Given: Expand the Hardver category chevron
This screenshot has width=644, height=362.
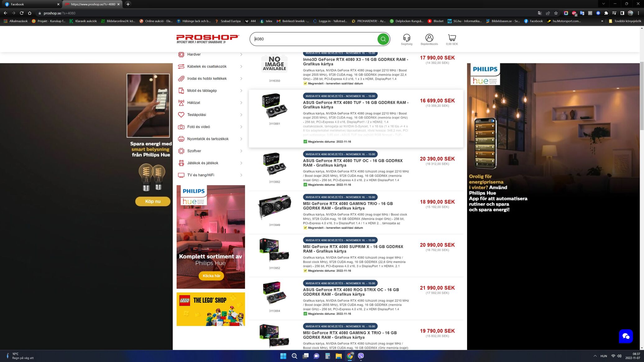Looking at the screenshot, I should click(x=241, y=55).
